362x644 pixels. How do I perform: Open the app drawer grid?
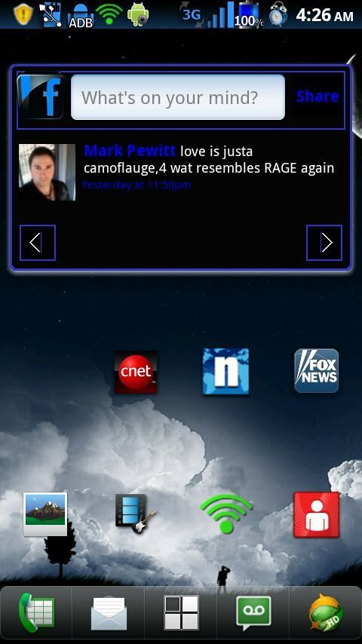coord(181,613)
